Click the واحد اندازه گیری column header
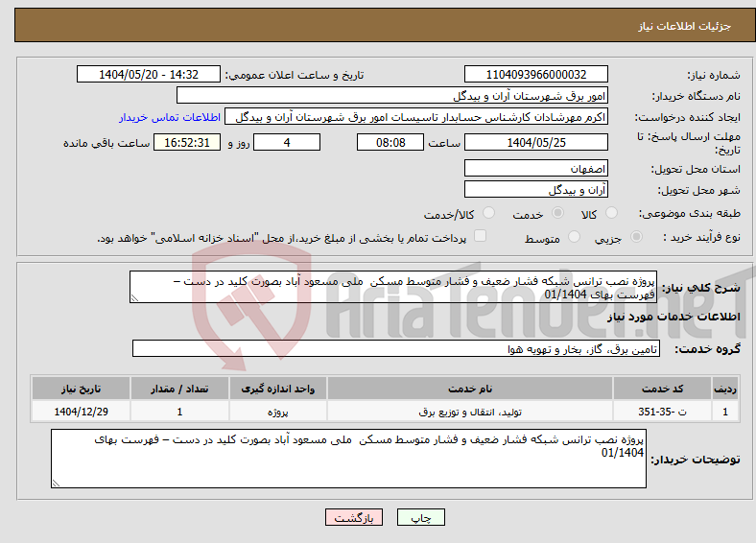 (277, 389)
